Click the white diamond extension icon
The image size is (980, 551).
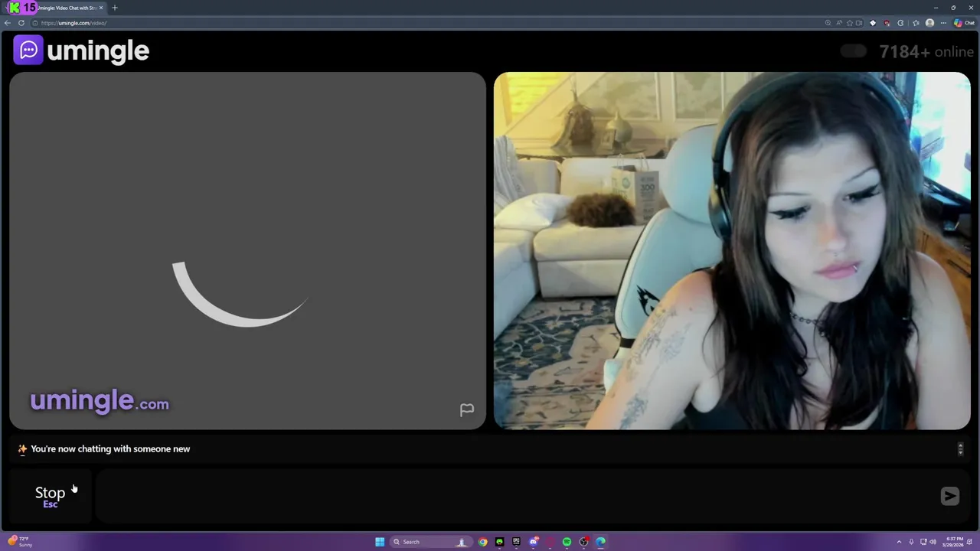pyautogui.click(x=873, y=23)
